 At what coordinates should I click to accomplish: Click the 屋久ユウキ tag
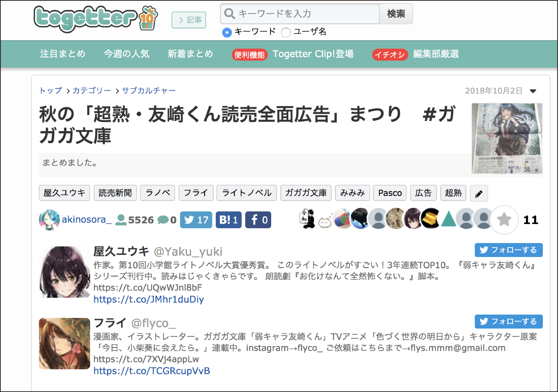[64, 193]
